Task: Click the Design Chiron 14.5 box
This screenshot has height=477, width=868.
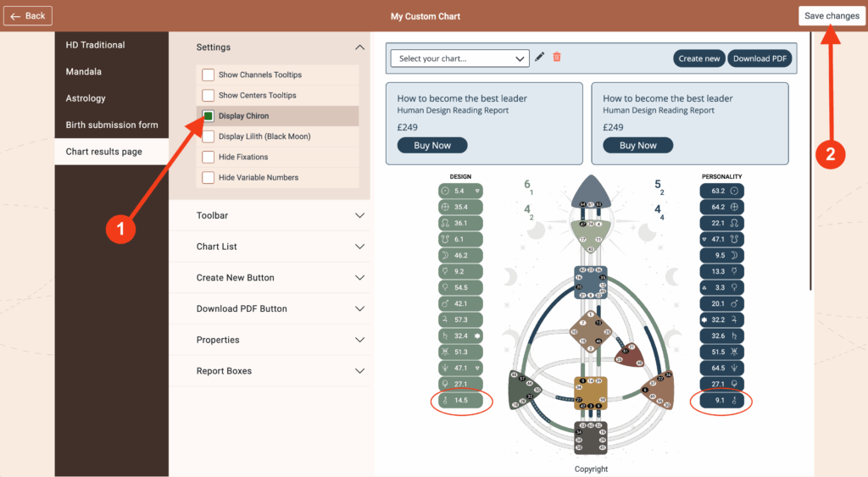Action: point(454,400)
